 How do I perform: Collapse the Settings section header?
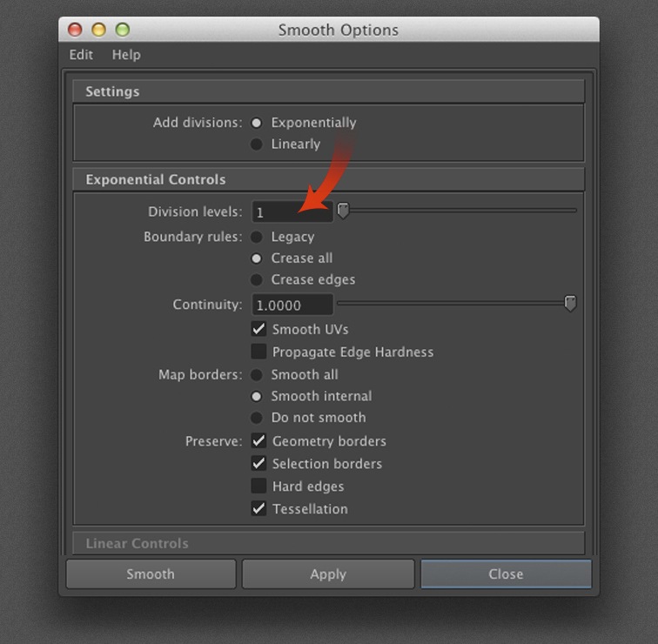(x=328, y=91)
